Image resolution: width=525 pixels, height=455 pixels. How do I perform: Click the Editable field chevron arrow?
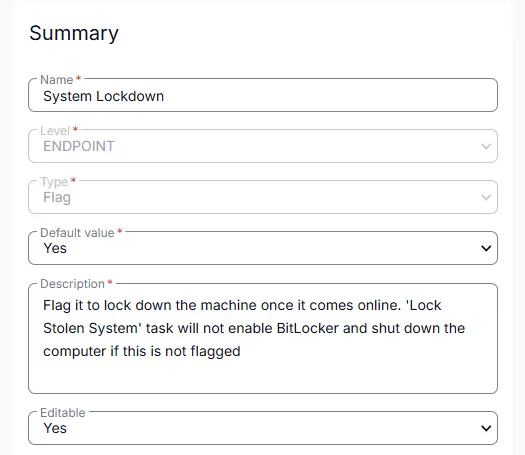486,428
